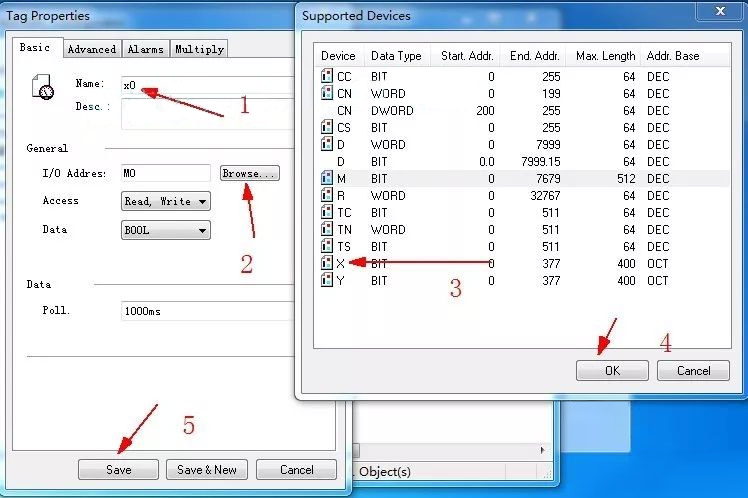The image size is (748, 498).
Task: Sort by the Data Type column header
Action: point(396,56)
